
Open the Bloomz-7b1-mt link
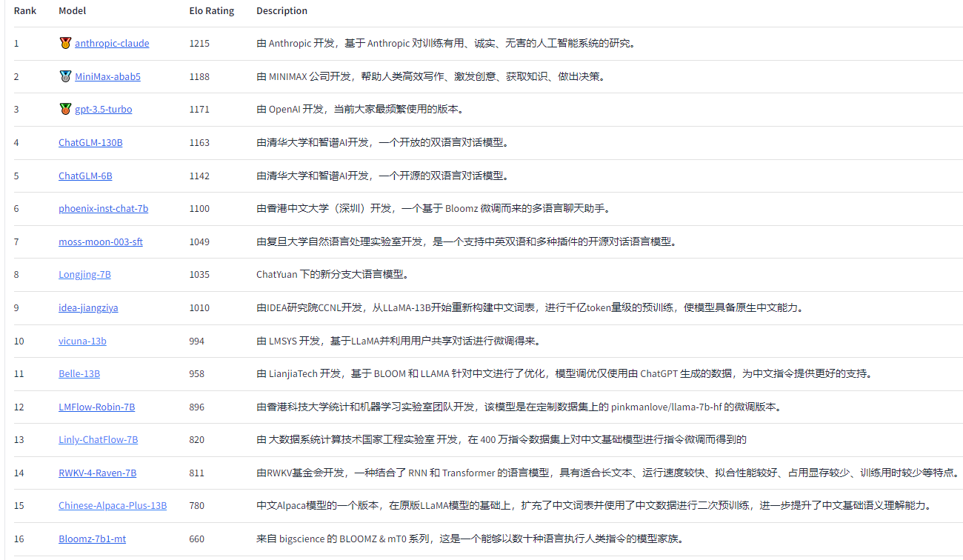point(92,539)
